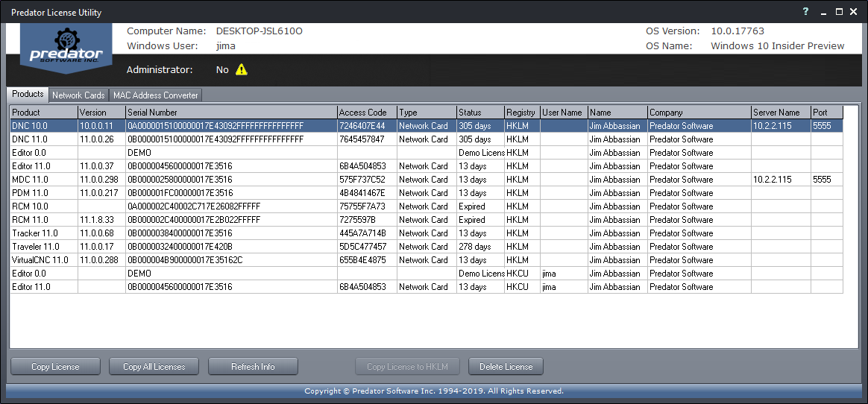Maximize the License Utility window
Image resolution: width=868 pixels, height=404 pixels.
click(x=839, y=12)
